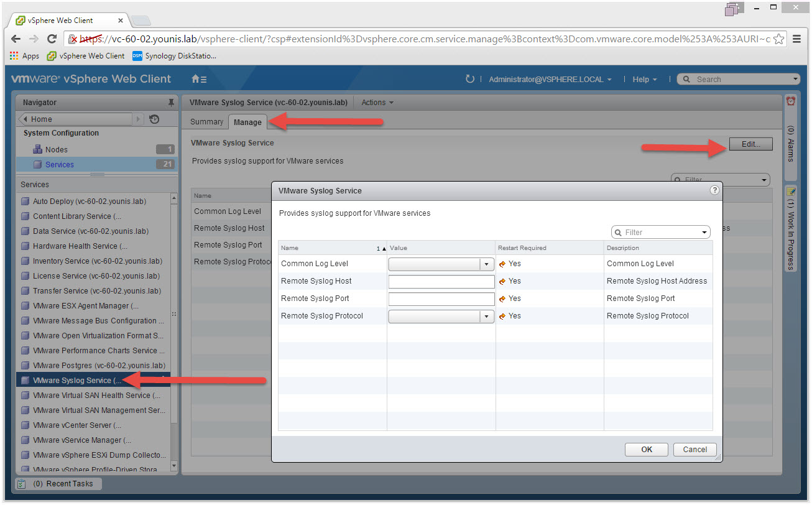Select Inventory Service entry
The image size is (812, 505).
92,261
